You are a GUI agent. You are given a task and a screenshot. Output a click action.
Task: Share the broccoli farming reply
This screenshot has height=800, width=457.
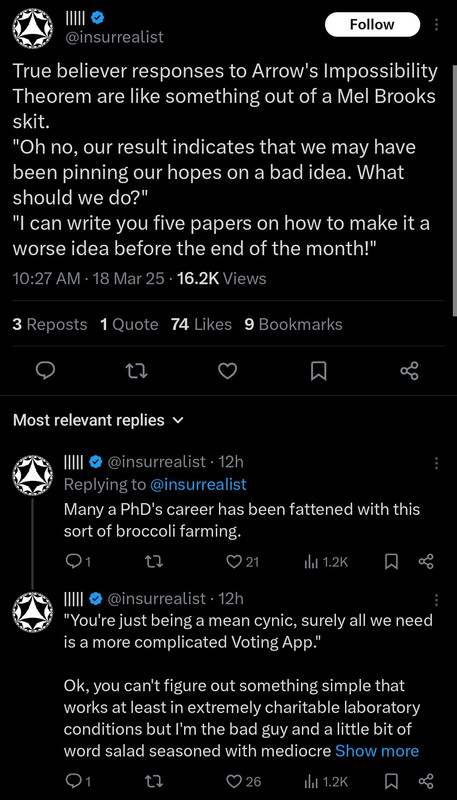tap(426, 562)
